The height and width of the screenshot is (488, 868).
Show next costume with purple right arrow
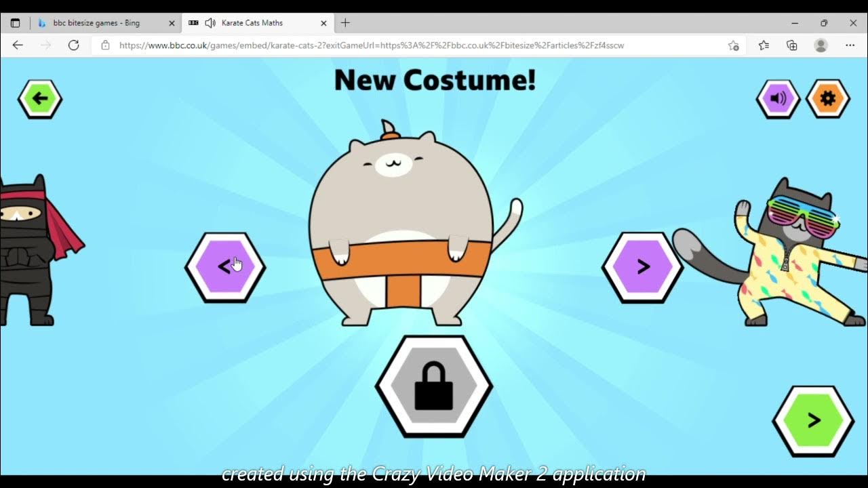coord(642,267)
